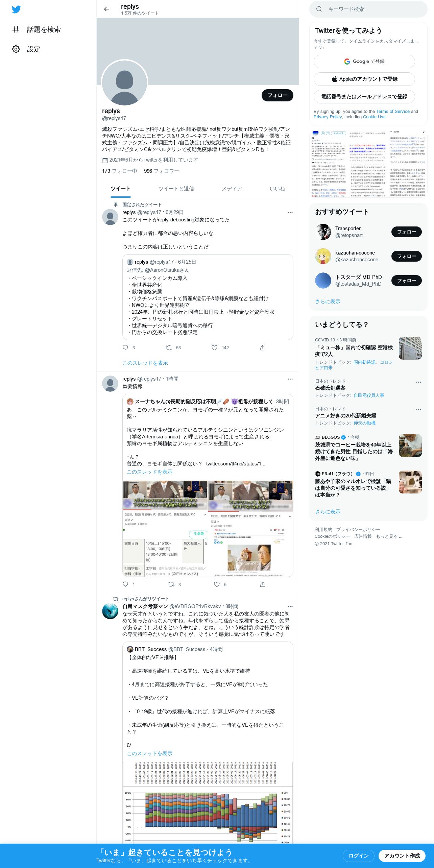Screen dimensions: 434x868
Task: Follow kazuchan-cocone account
Action: (x=407, y=256)
